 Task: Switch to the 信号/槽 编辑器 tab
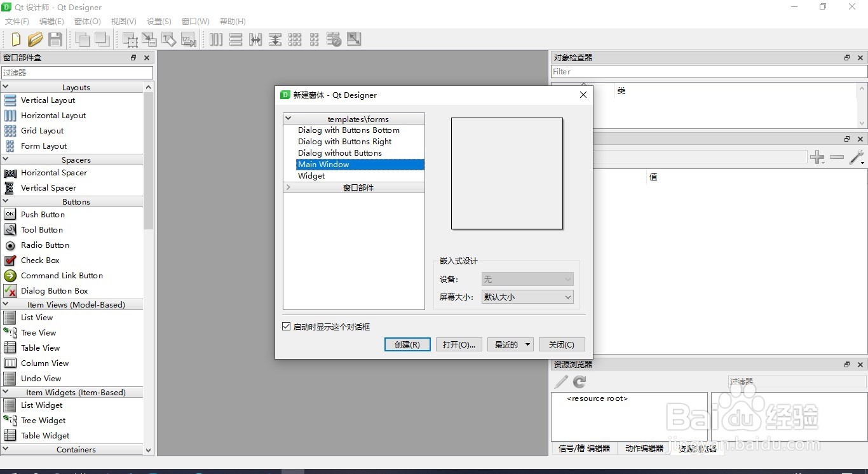(584, 448)
